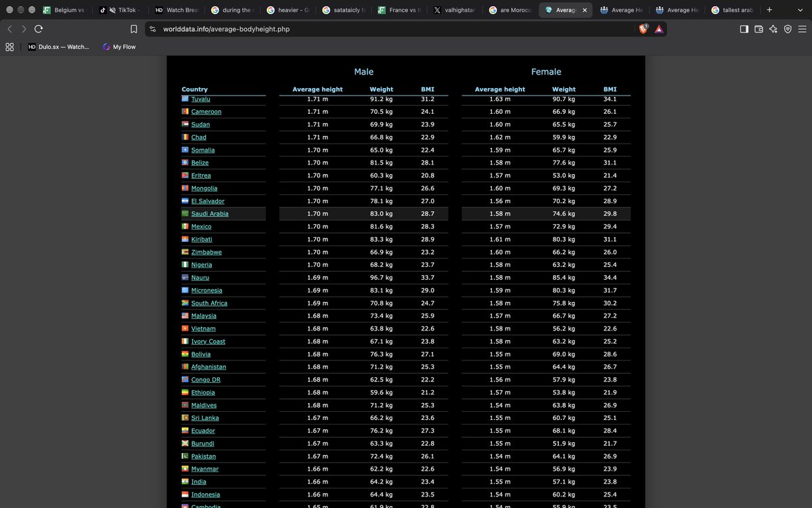Screen dimensions: 812x508
Task: Select Nauru's male weight 96.7 kg
Action: point(382,278)
